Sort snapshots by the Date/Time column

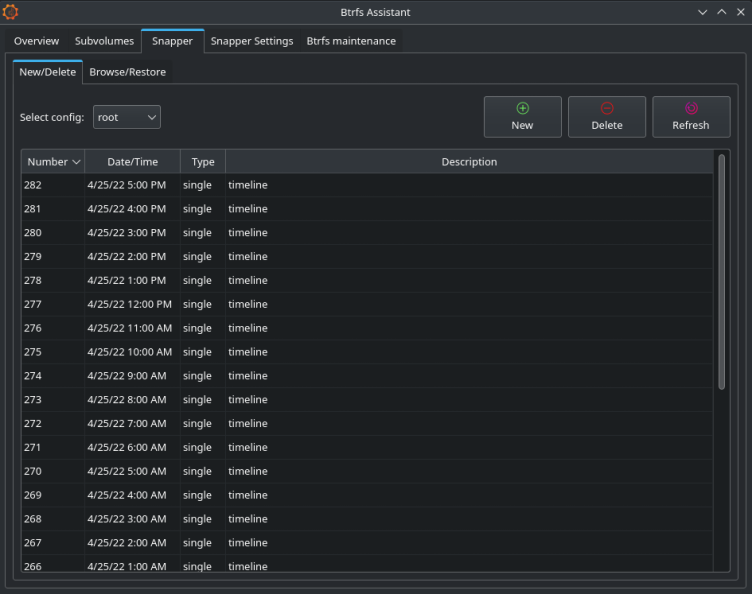(132, 162)
